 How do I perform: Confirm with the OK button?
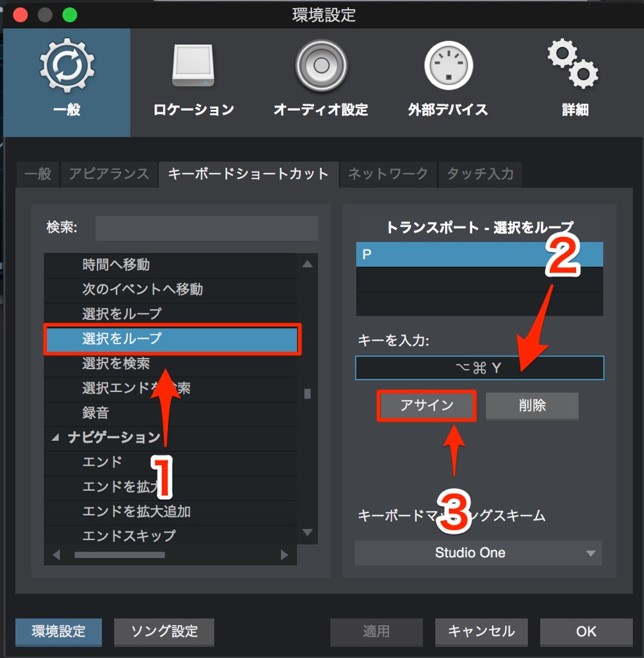click(586, 632)
